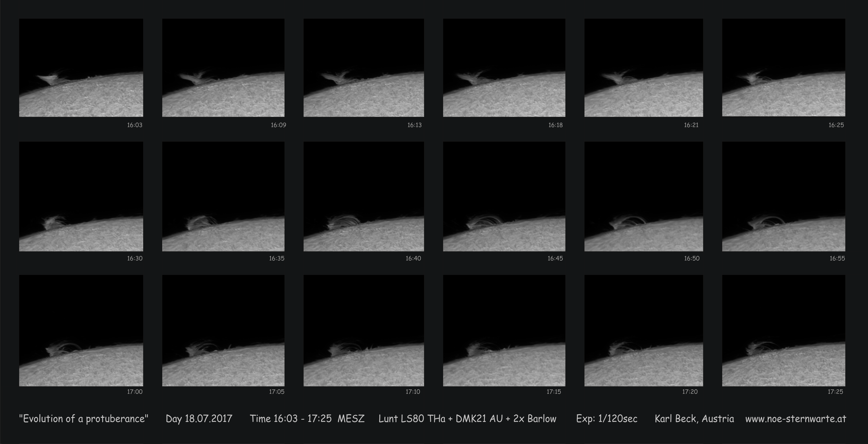Click the 17:00 time stamp text

134,392
